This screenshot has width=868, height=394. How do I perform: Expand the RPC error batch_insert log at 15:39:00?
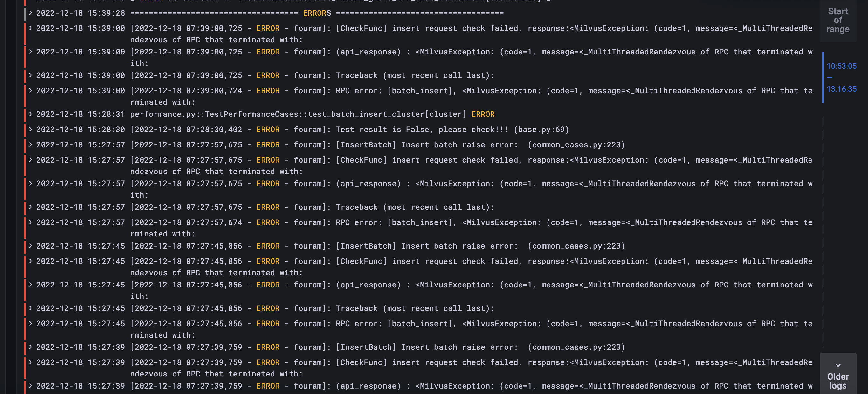coord(30,90)
